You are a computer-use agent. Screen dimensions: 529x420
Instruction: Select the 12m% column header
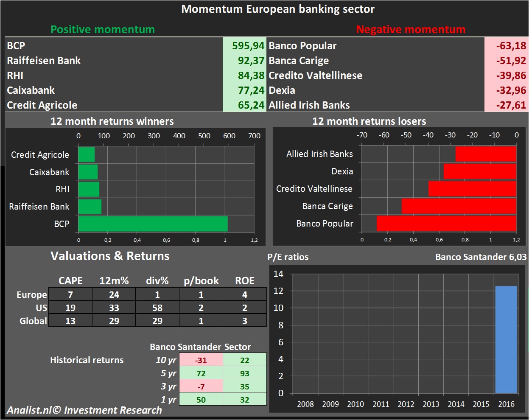tap(114, 281)
